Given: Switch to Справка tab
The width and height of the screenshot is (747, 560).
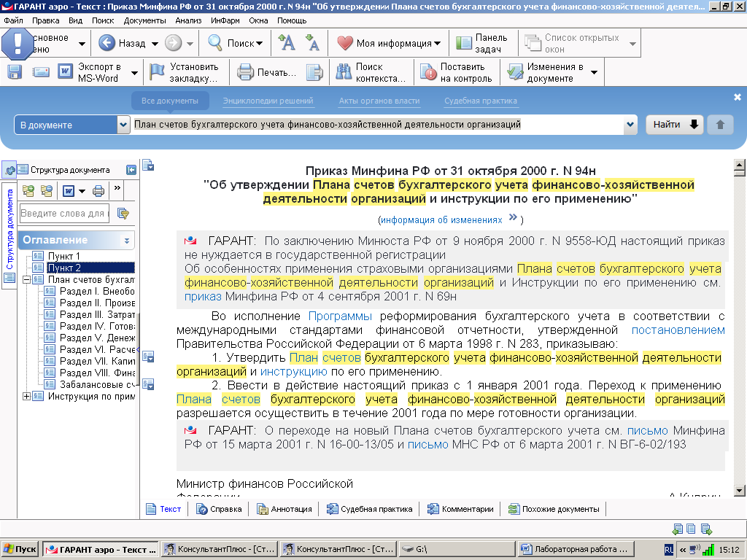Looking at the screenshot, I should point(219,509).
